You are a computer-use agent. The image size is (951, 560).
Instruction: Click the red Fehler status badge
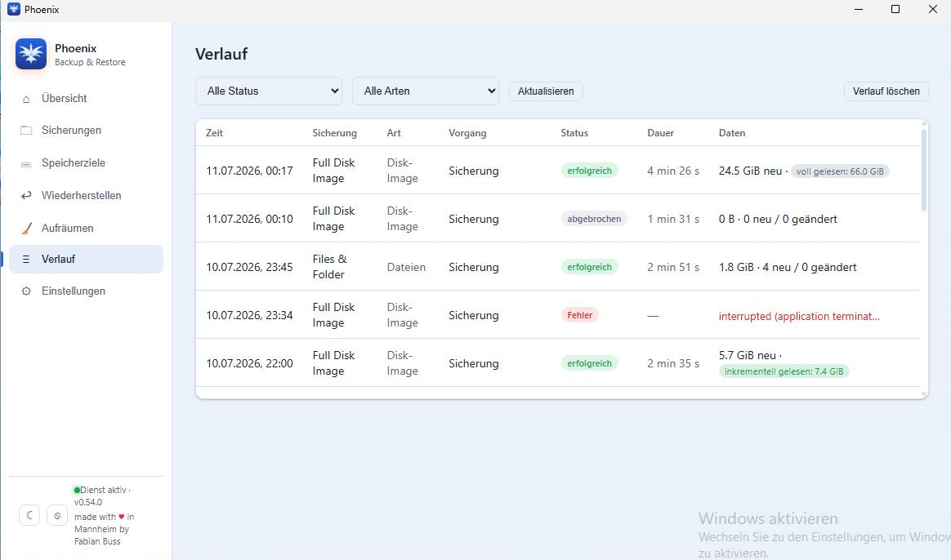pos(580,315)
